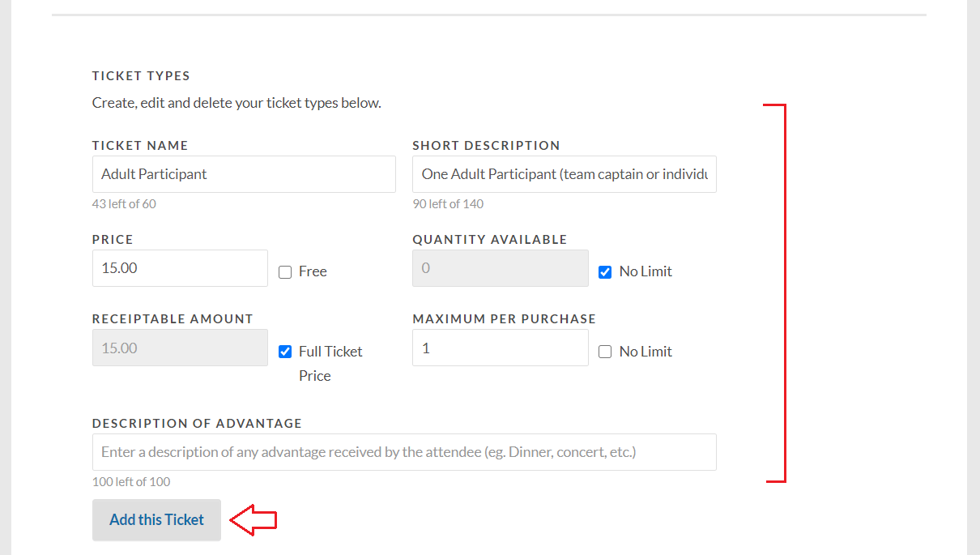Uncheck No Limit for Quantity Available
The image size is (980, 555).
605,272
